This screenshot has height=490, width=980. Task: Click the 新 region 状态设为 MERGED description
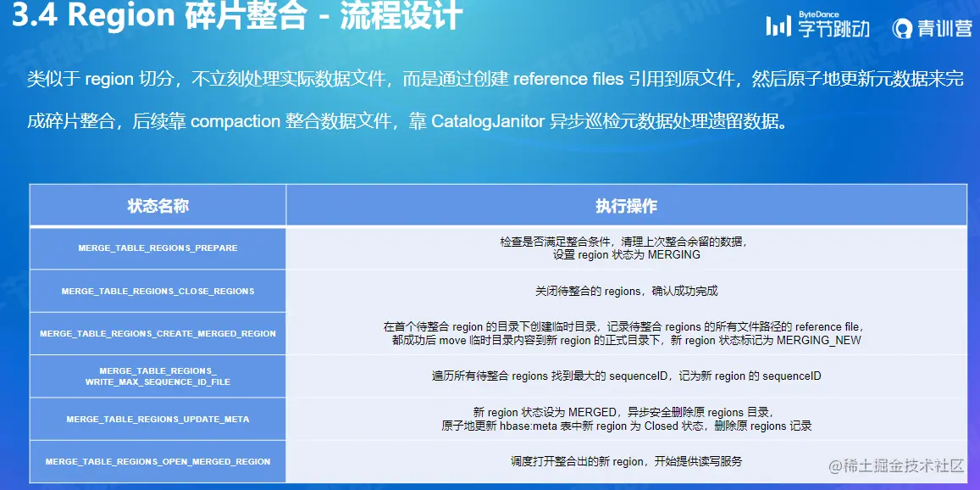tap(626, 419)
